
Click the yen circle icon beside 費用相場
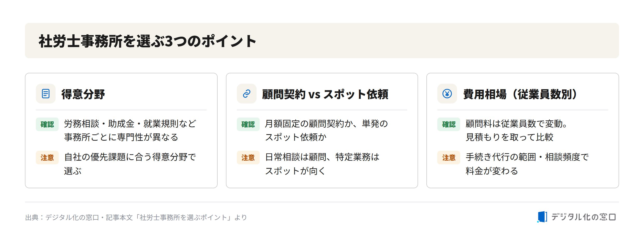click(x=447, y=94)
